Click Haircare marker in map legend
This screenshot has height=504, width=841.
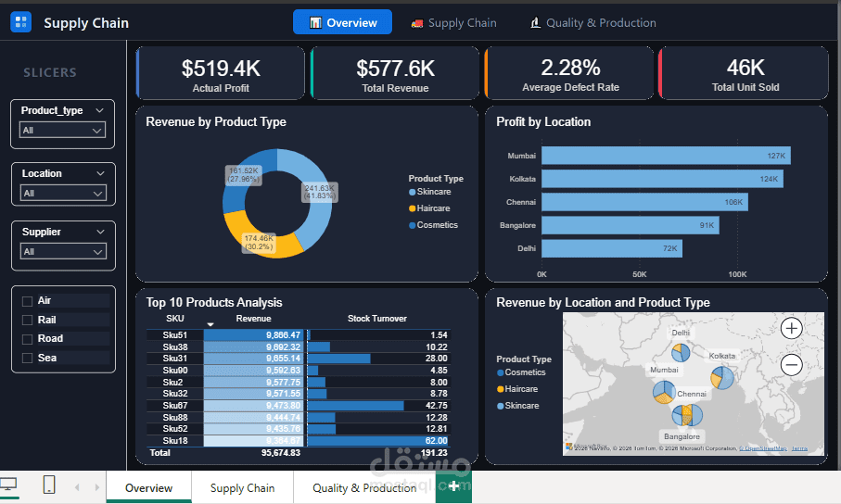click(500, 389)
